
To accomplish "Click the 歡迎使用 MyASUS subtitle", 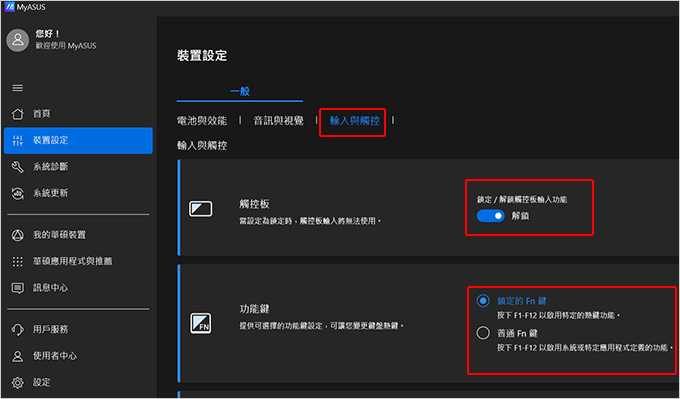I will (x=66, y=46).
